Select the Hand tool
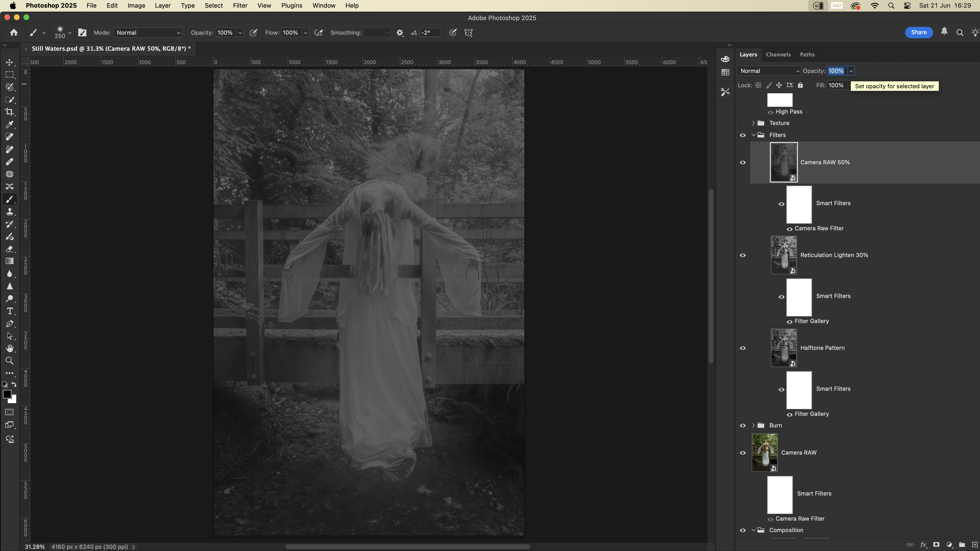Viewport: 980px width, 551px height. pos(10,348)
